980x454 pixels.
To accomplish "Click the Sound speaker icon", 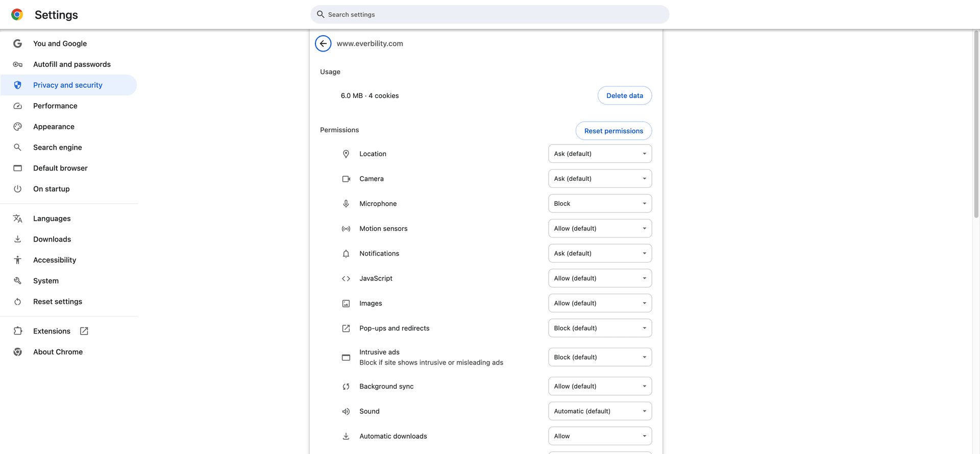I will [346, 411].
